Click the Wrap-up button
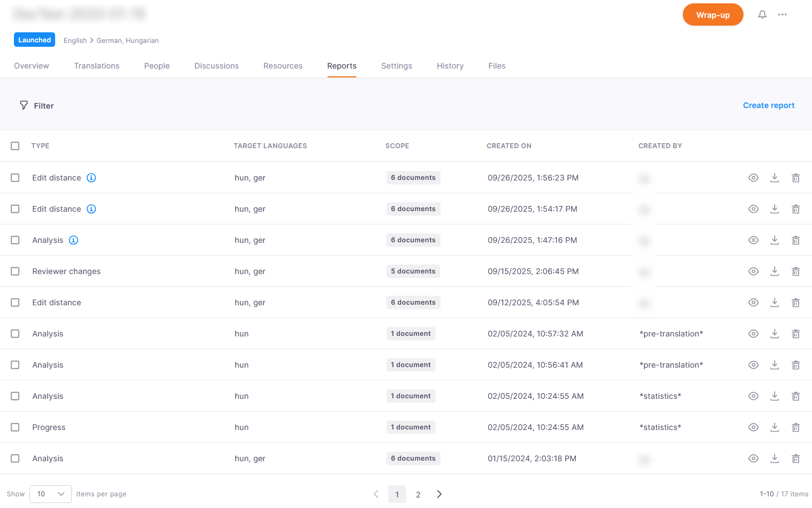This screenshot has height=508, width=812. pos(713,15)
